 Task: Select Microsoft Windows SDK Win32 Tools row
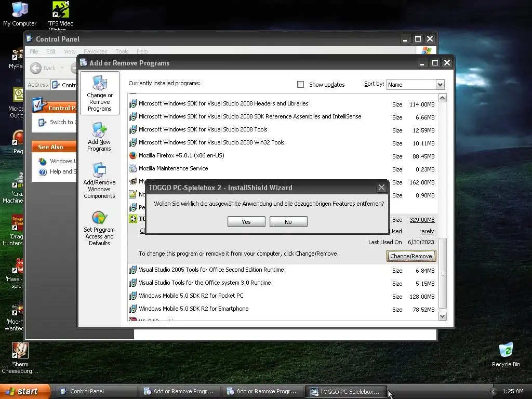click(283, 142)
